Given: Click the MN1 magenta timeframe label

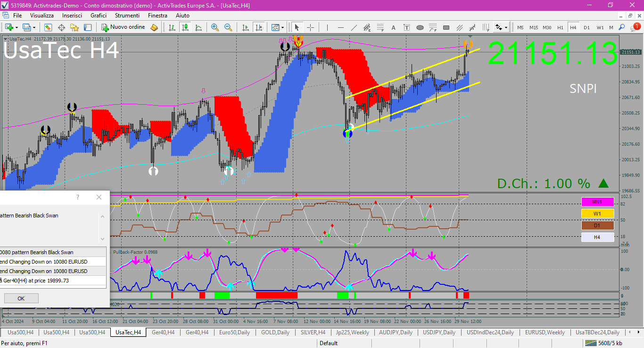Looking at the screenshot, I should point(597,202).
